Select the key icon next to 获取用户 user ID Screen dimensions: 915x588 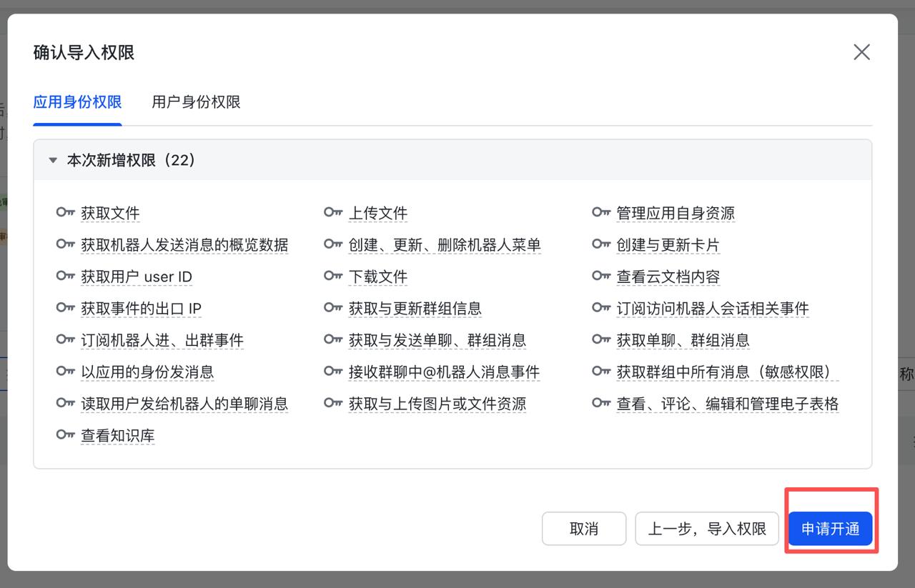click(x=66, y=276)
